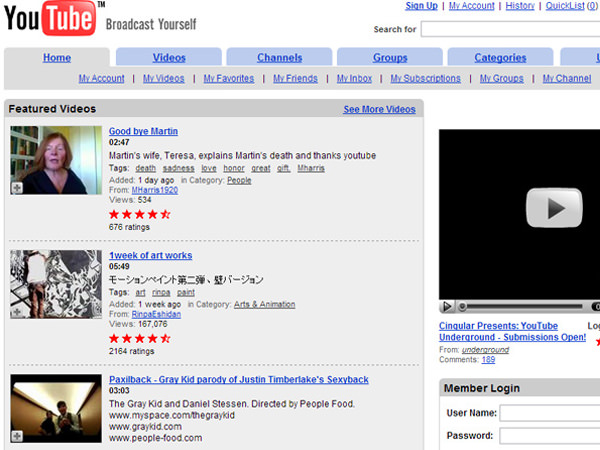
Task: Click the YouTube logo
Action: 50,18
